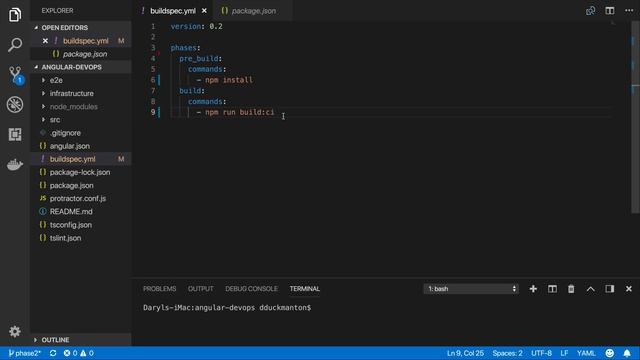Close the terminal panel

[x=629, y=289]
